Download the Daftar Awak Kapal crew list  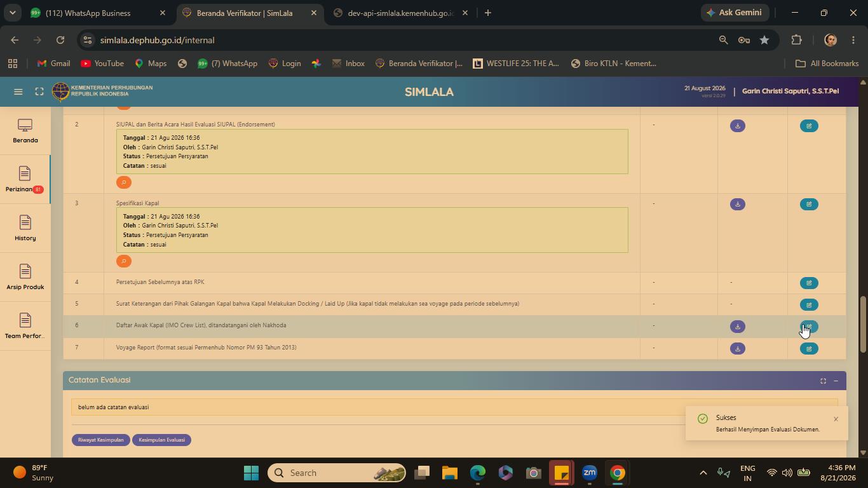click(x=737, y=327)
